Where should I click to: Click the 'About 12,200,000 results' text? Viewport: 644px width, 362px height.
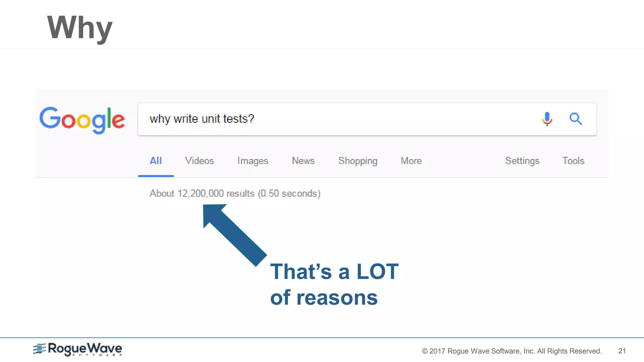235,193
